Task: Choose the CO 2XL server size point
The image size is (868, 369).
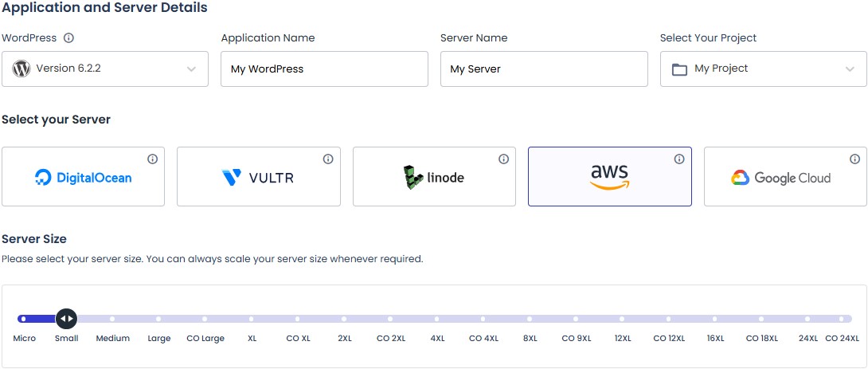Action: click(x=390, y=319)
